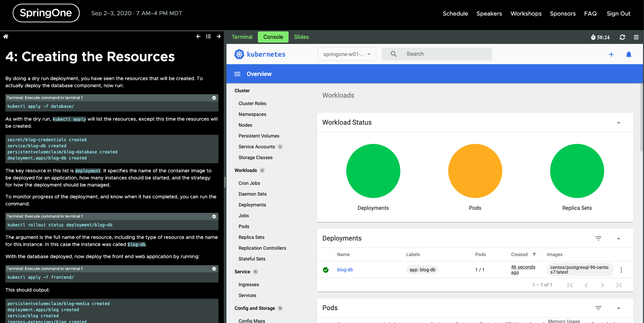The width and height of the screenshot is (644, 323).
Task: Click the orange Pods status circle
Action: click(x=475, y=171)
